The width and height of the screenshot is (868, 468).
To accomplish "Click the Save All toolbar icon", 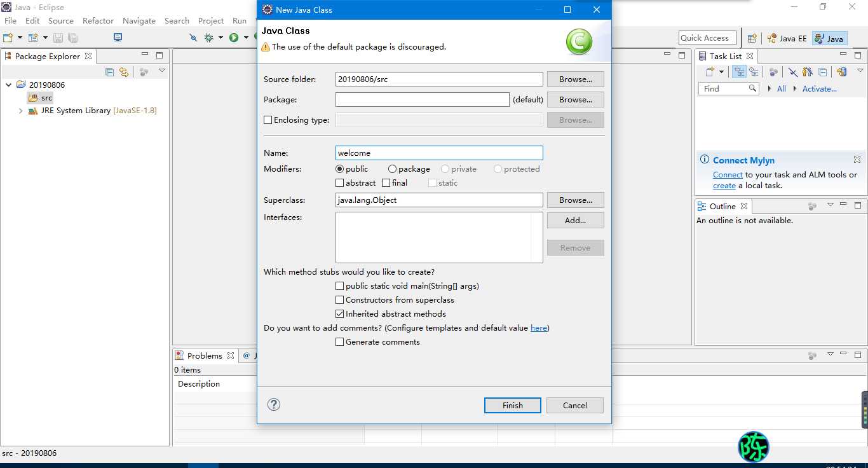I will click(x=72, y=38).
